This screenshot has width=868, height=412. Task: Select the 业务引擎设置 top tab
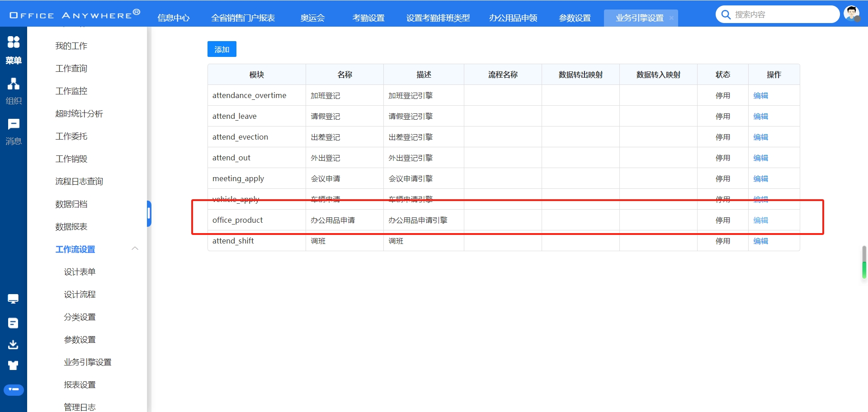click(x=640, y=18)
